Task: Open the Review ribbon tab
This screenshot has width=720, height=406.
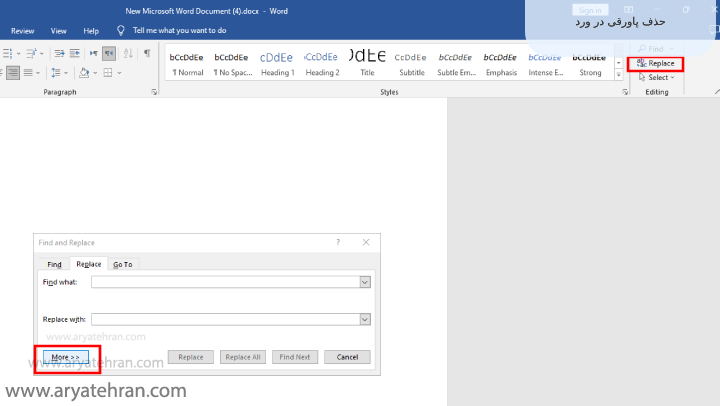Action: tap(22, 31)
